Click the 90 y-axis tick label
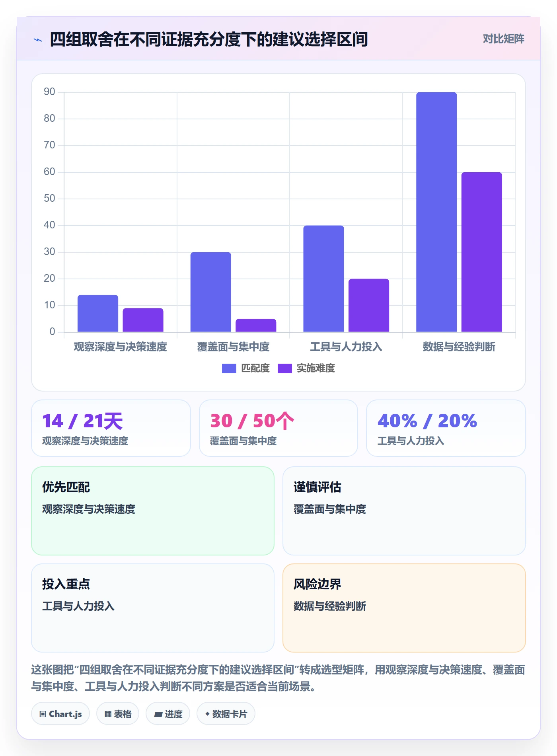Viewport: 557px width, 756px height. click(x=50, y=92)
